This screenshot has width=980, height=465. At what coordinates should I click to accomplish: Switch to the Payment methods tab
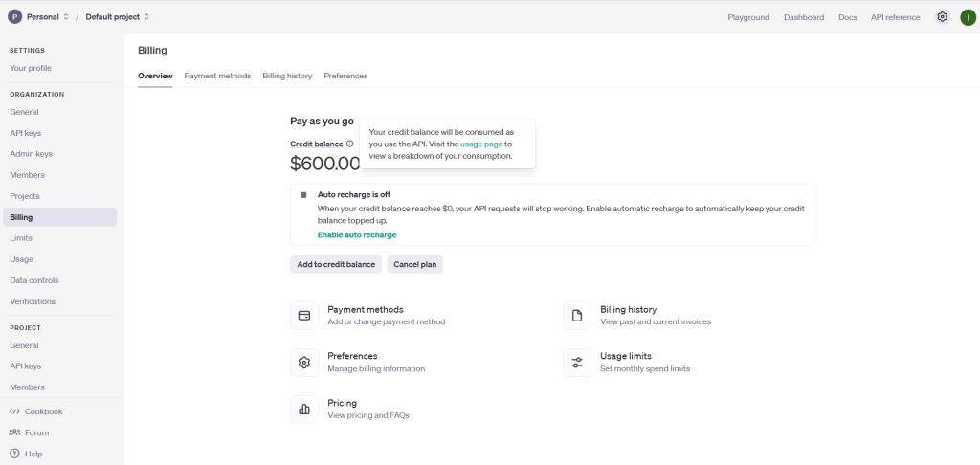pyautogui.click(x=217, y=76)
